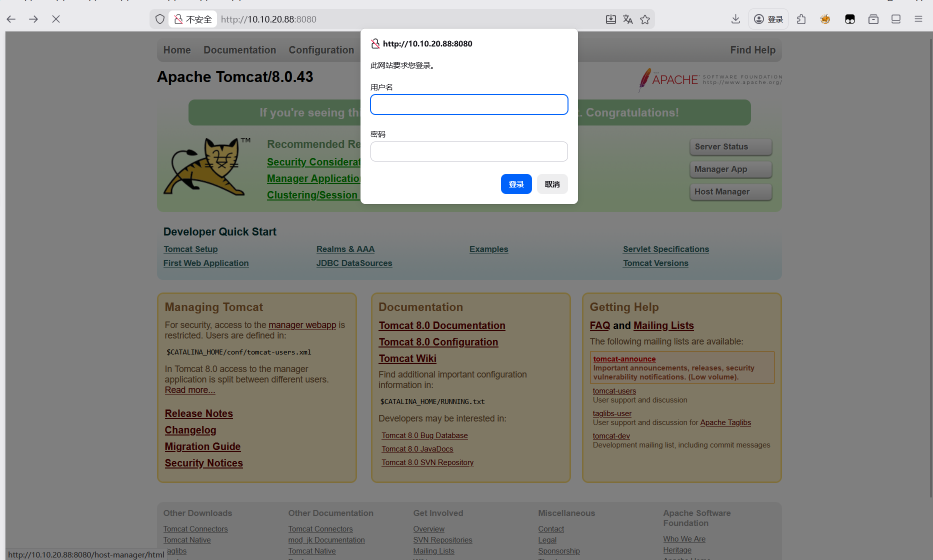
Task: Open the Documentation nav item
Action: (239, 50)
